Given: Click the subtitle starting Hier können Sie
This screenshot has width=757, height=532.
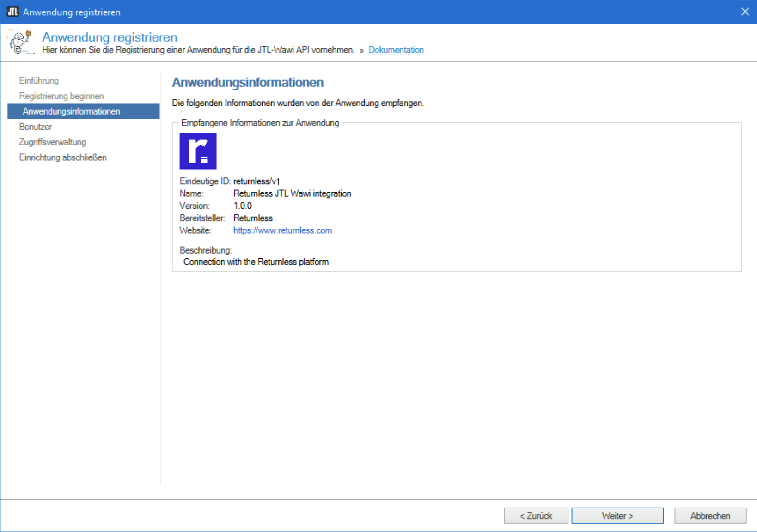Looking at the screenshot, I should (x=198, y=50).
